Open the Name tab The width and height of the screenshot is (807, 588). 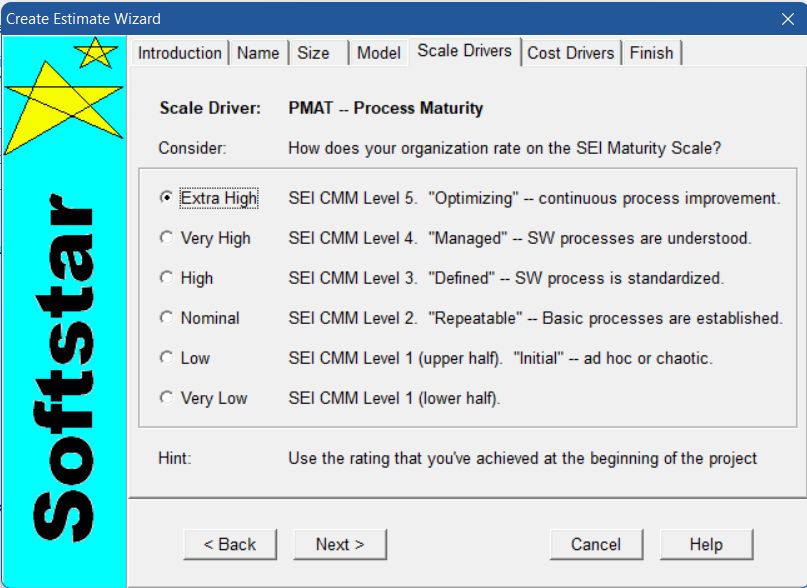point(258,53)
